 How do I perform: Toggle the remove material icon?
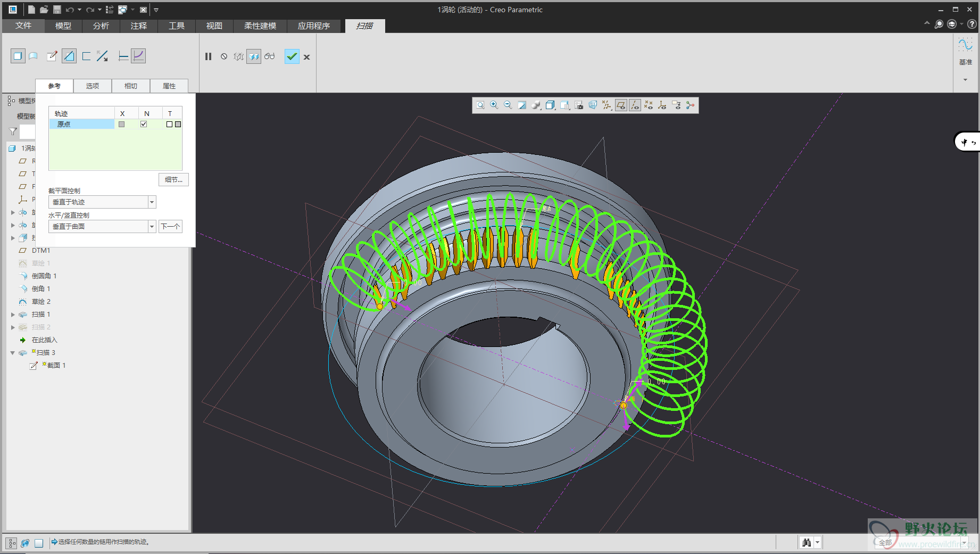pos(69,56)
